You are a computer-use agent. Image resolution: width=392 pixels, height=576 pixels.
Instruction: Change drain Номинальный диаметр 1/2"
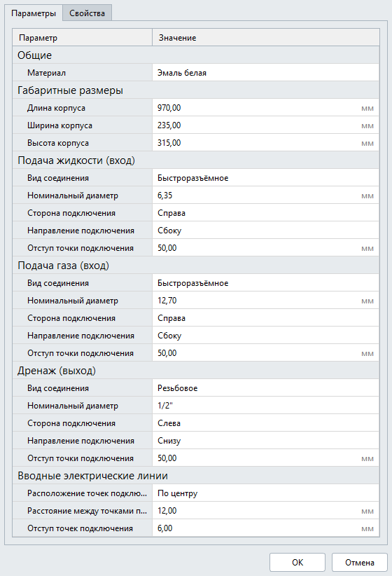(x=266, y=406)
